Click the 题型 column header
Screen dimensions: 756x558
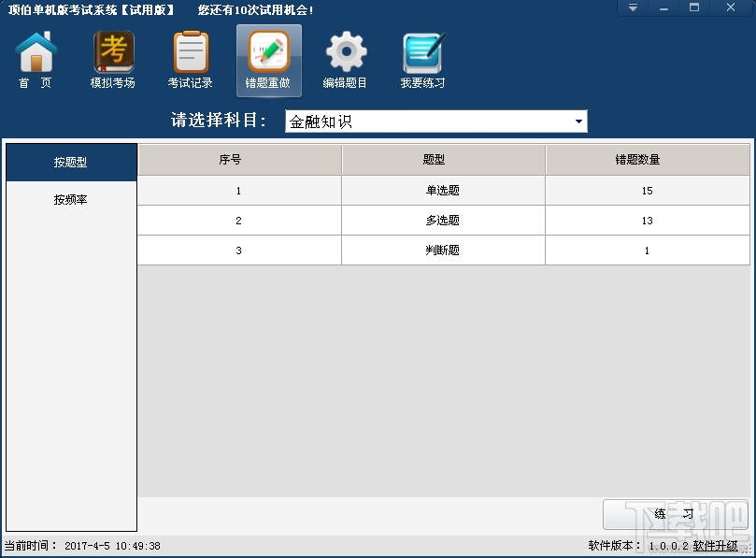[x=442, y=160]
